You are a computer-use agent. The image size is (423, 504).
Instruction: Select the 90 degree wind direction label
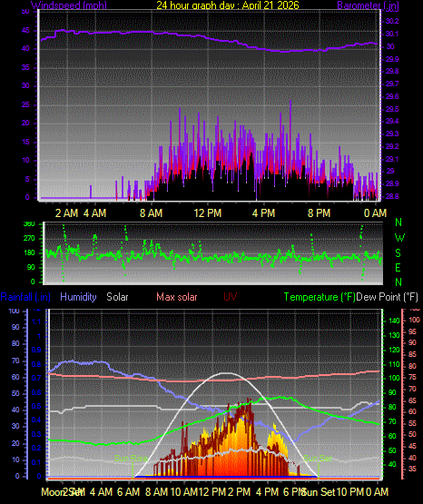pos(31,267)
